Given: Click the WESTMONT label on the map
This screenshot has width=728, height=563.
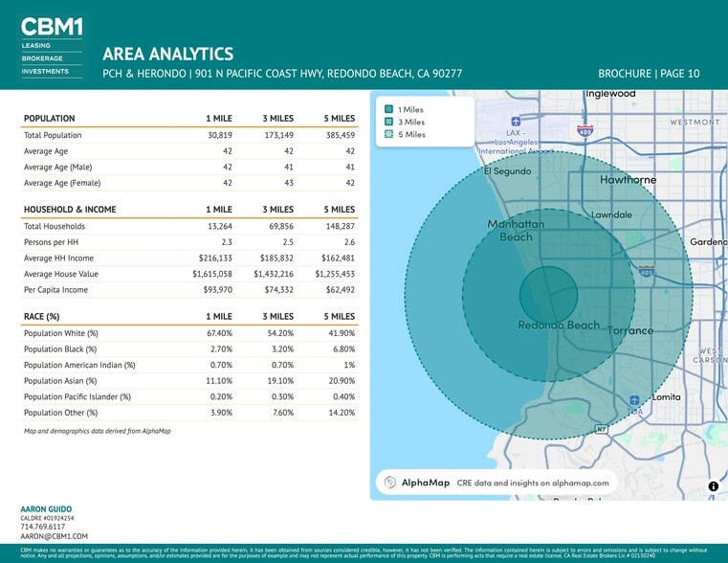Looking at the screenshot, I should point(695,122).
